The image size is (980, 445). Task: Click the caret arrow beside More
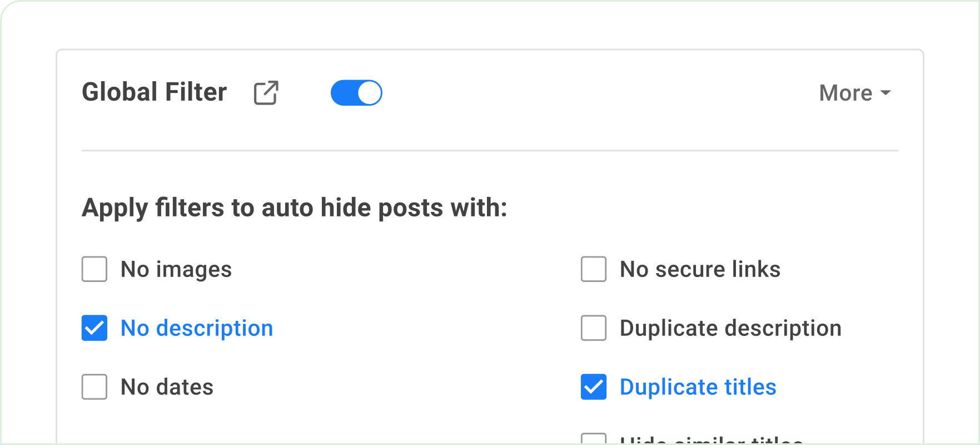click(x=886, y=93)
